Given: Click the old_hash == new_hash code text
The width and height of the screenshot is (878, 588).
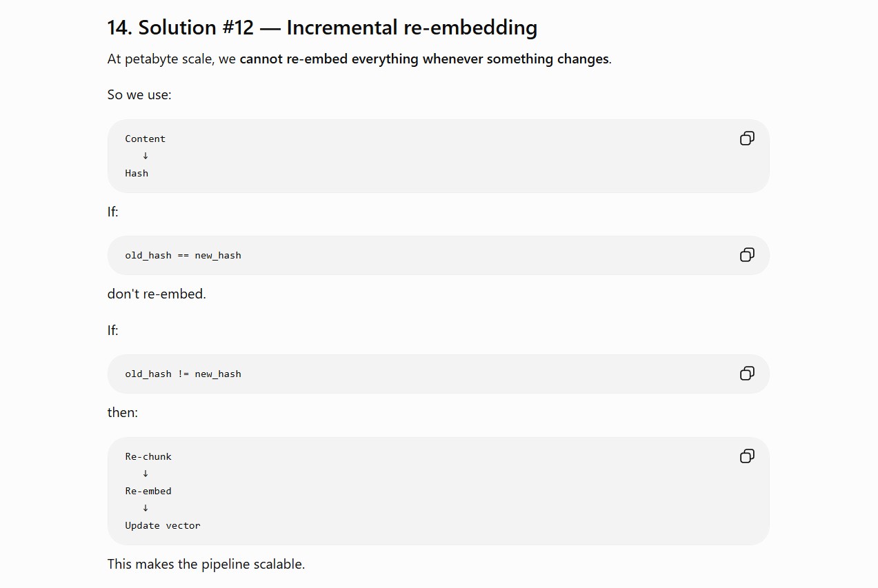Looking at the screenshot, I should pos(183,255).
